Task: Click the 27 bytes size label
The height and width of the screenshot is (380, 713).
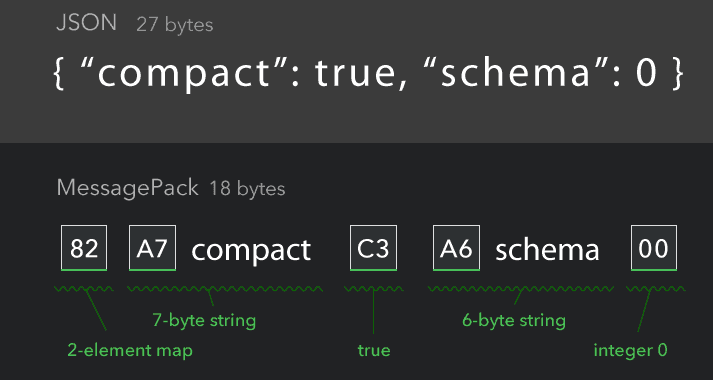Action: click(x=175, y=25)
